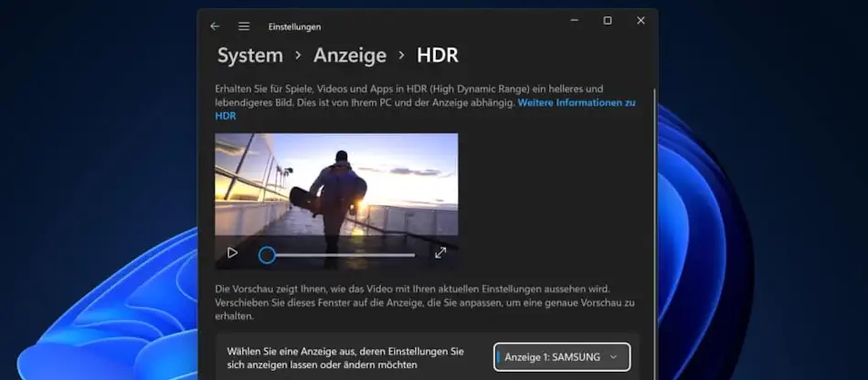Viewport: 868px width, 380px height.
Task: Open the 'Weitere Informationen zu HDR' link
Action: pos(576,103)
